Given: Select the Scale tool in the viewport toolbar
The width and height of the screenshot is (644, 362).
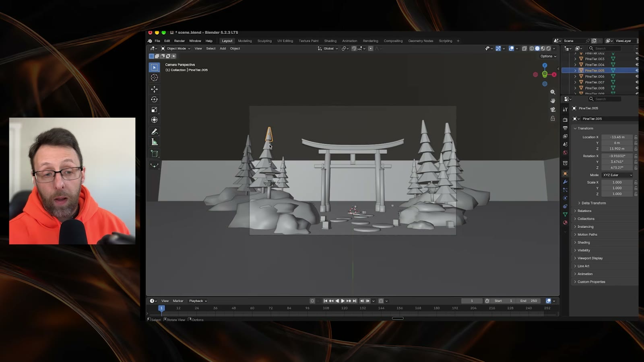Looking at the screenshot, I should point(154,109).
